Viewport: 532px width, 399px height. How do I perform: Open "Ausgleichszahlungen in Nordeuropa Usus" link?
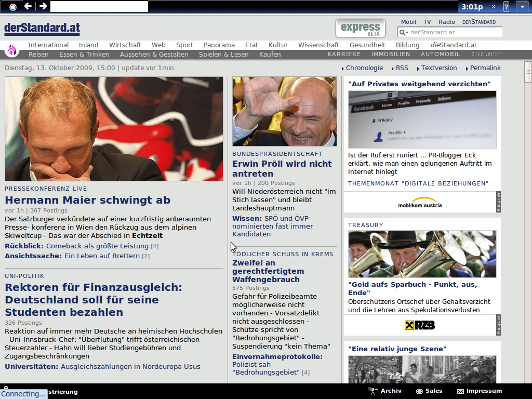pyautogui.click(x=130, y=366)
